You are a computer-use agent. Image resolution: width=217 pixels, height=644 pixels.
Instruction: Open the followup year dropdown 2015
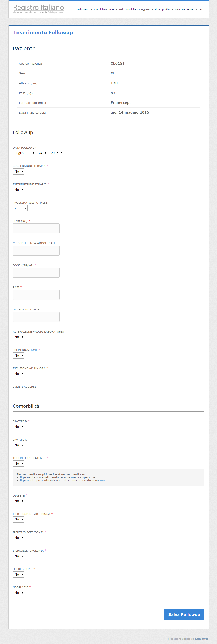pos(56,153)
